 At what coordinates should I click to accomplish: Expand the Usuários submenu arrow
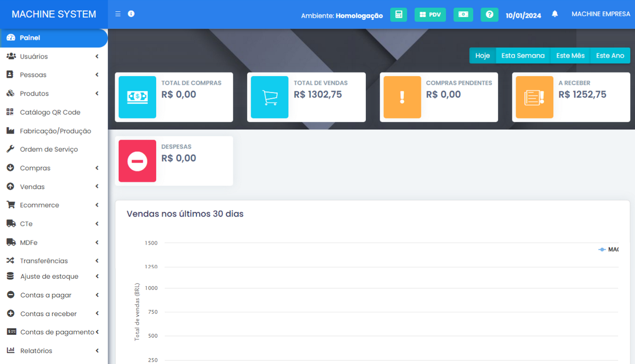[x=97, y=56]
